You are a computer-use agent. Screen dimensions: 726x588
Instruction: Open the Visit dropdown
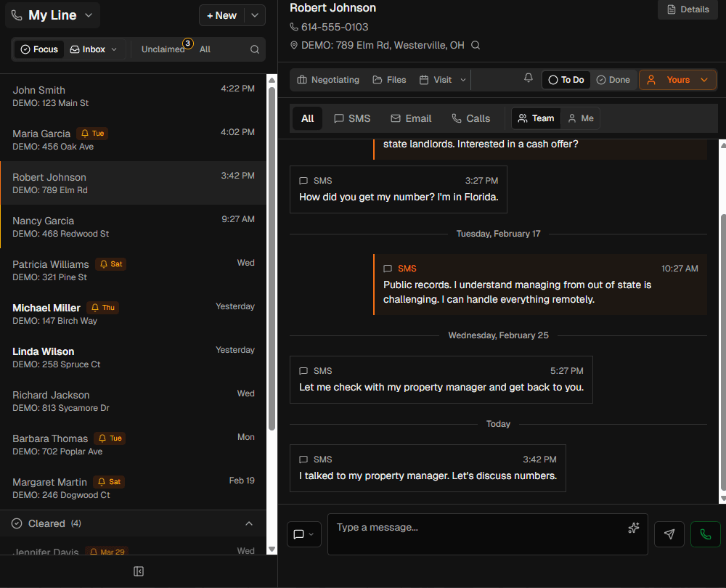(x=442, y=80)
